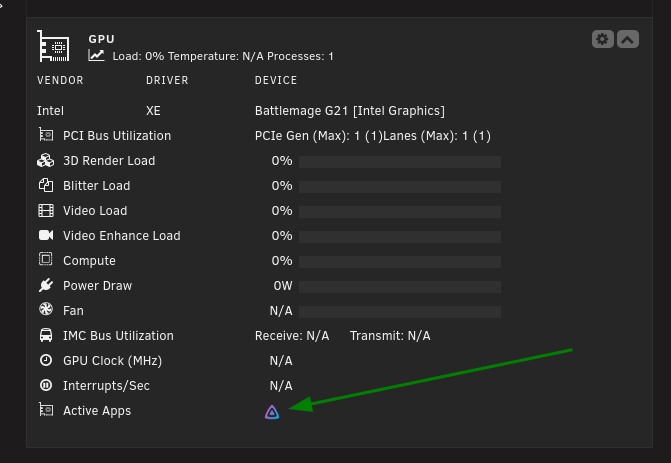Click the 'IMC Bus Utilization' label
Image resolution: width=671 pixels, height=463 pixels.
[119, 335]
